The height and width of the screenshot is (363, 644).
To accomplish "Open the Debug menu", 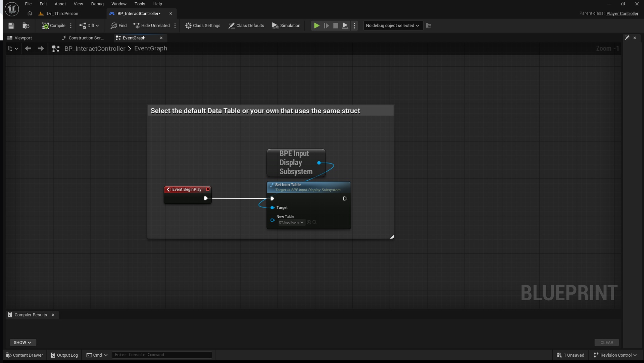I will click(97, 4).
